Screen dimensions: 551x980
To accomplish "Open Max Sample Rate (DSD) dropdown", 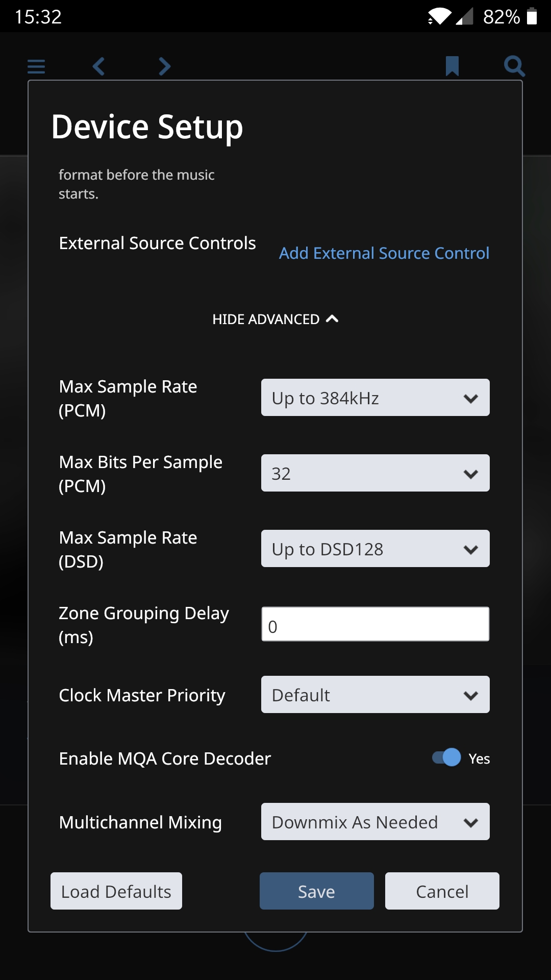I will coord(375,549).
